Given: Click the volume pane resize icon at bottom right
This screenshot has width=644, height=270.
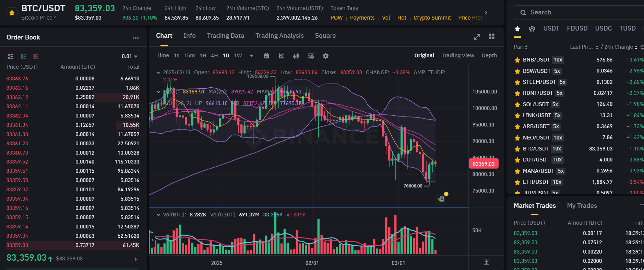Looking at the screenshot, I should 486,262.
